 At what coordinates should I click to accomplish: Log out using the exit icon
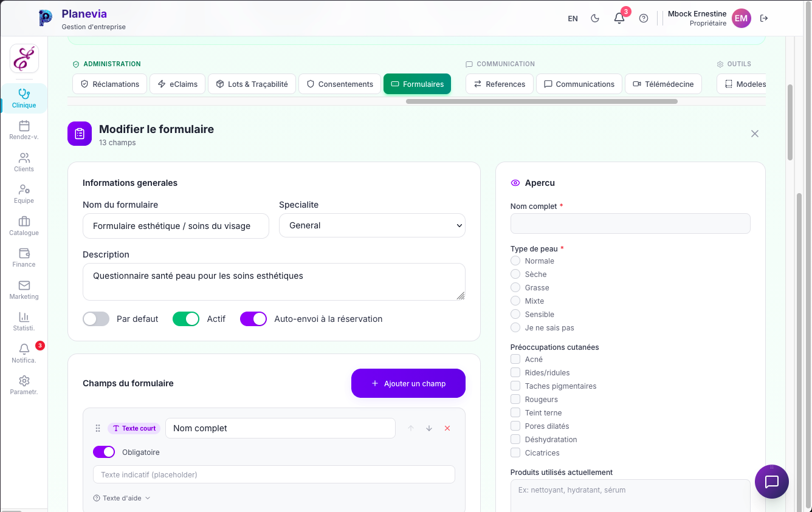click(764, 18)
